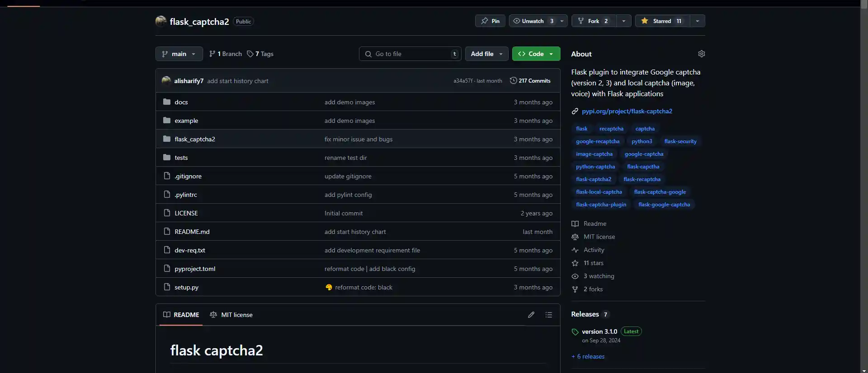Open the pypi.org/project/flask-captcha2 link

627,112
